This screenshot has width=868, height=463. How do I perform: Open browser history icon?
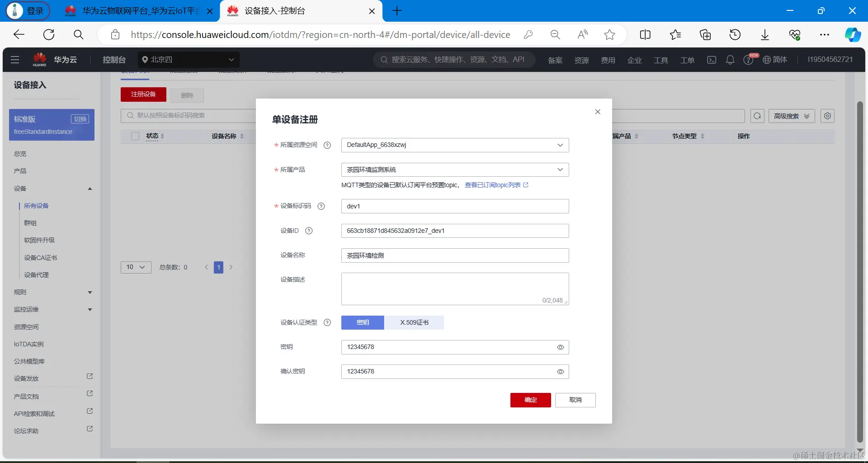(x=735, y=35)
